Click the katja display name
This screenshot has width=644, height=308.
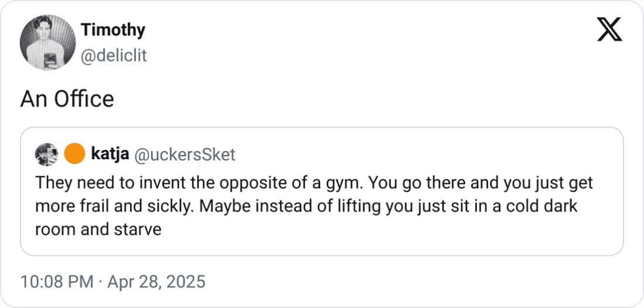[x=110, y=155]
